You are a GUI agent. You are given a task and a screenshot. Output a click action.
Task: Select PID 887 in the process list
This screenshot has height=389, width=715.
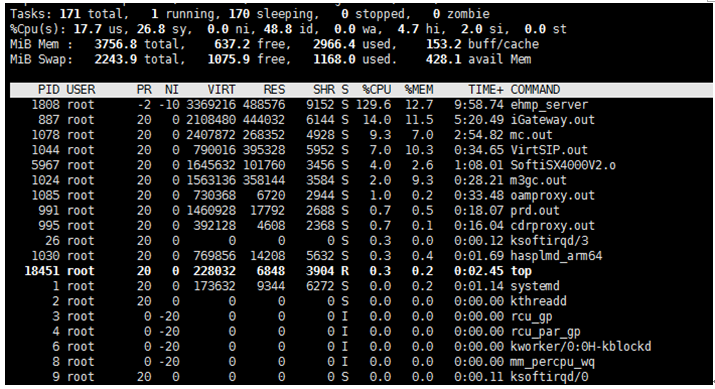tap(49, 120)
